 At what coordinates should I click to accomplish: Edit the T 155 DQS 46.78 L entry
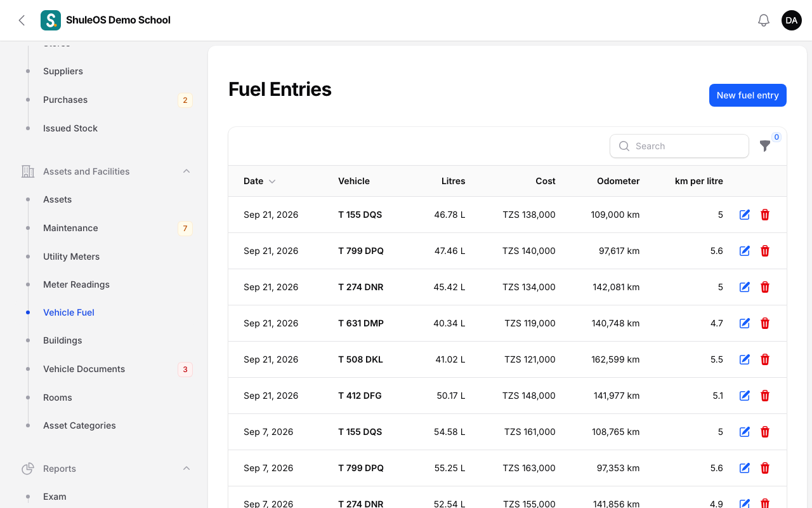[745, 215]
